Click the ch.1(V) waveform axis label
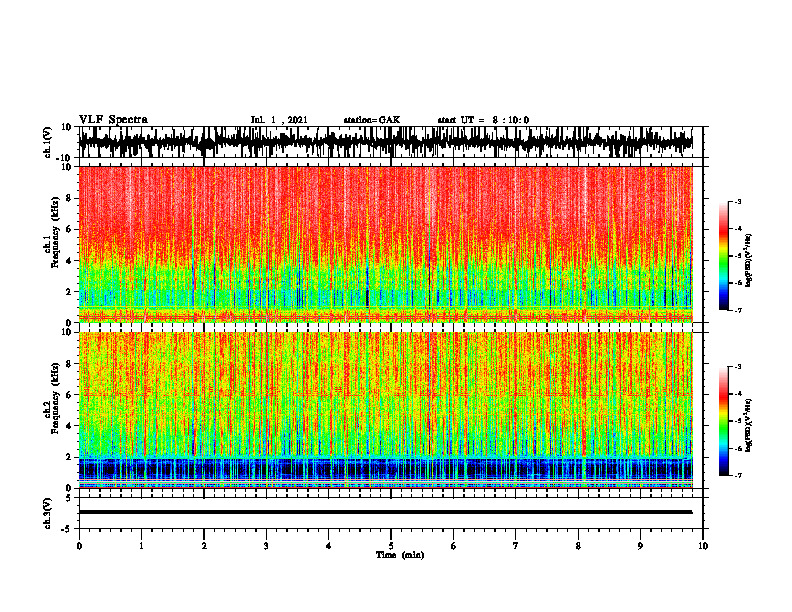Image resolution: width=792 pixels, height=612 pixels. (x=48, y=142)
